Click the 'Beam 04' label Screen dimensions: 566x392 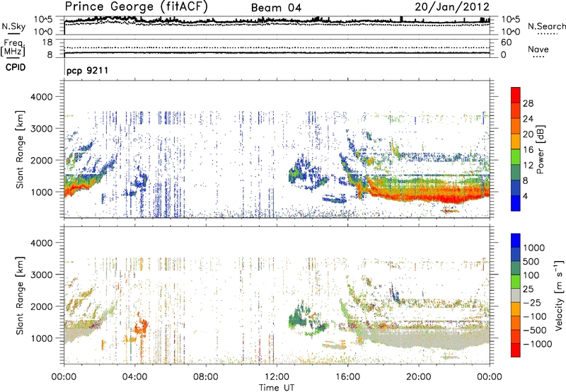click(276, 8)
